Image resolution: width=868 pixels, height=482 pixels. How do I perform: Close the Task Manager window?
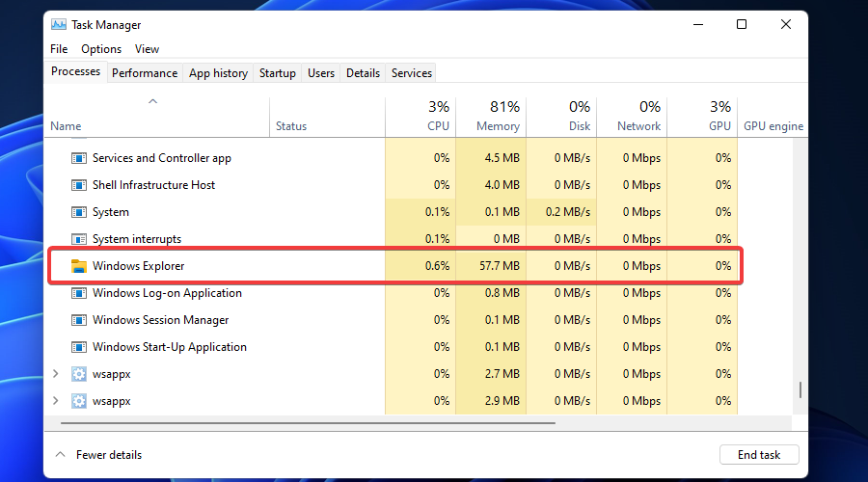(785, 24)
